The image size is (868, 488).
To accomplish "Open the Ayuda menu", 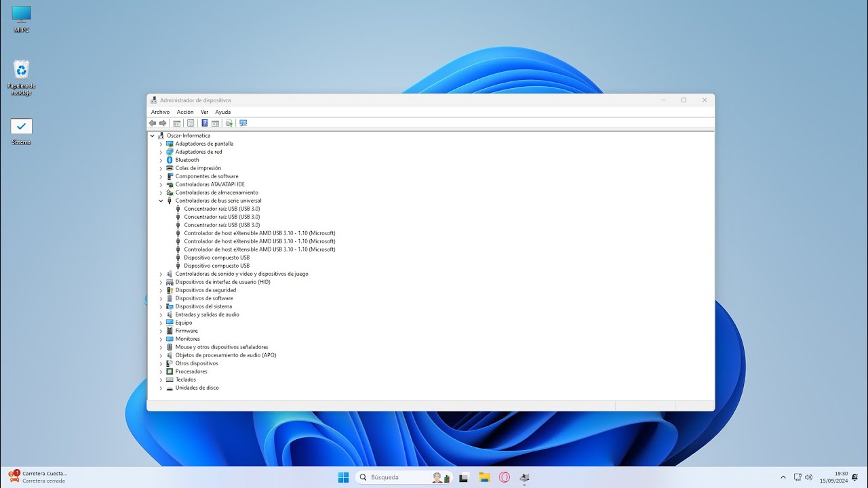I will point(223,112).
